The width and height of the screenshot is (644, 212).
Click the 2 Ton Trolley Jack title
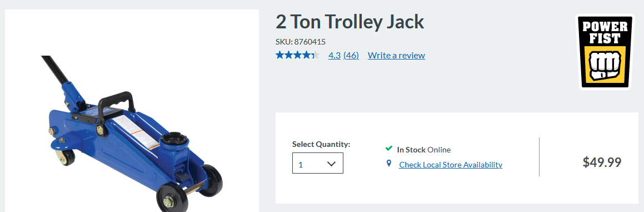coord(350,22)
